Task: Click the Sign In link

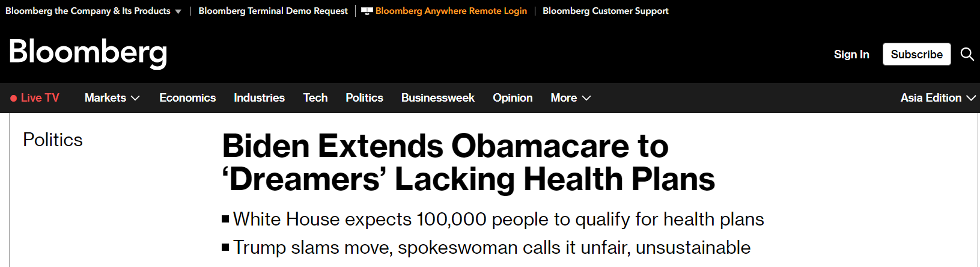Action: click(x=851, y=54)
